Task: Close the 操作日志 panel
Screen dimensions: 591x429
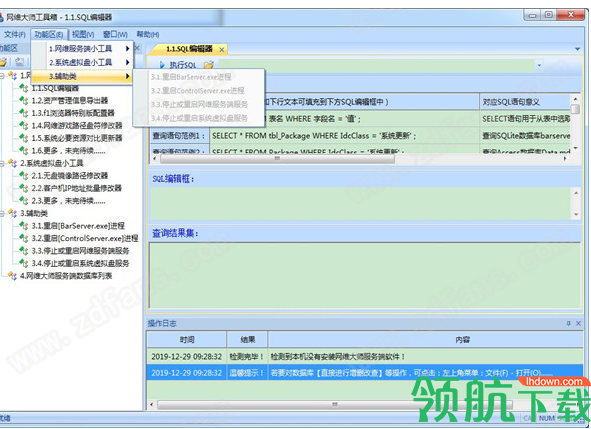Action: [578, 323]
